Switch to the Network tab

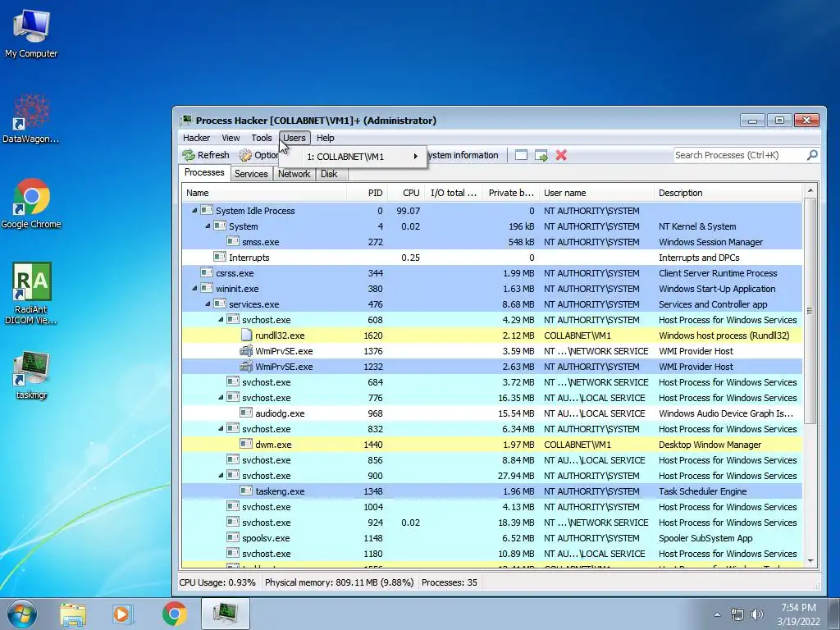(x=294, y=174)
